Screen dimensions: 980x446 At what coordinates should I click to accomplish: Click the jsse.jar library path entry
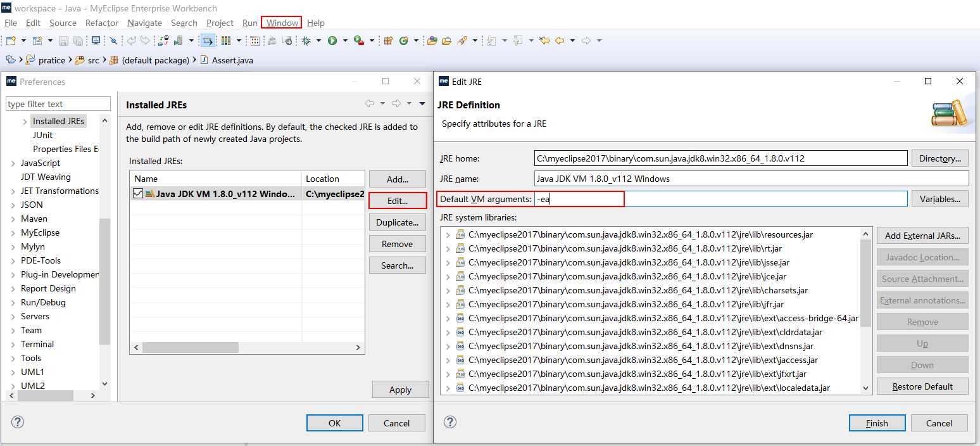tap(629, 262)
